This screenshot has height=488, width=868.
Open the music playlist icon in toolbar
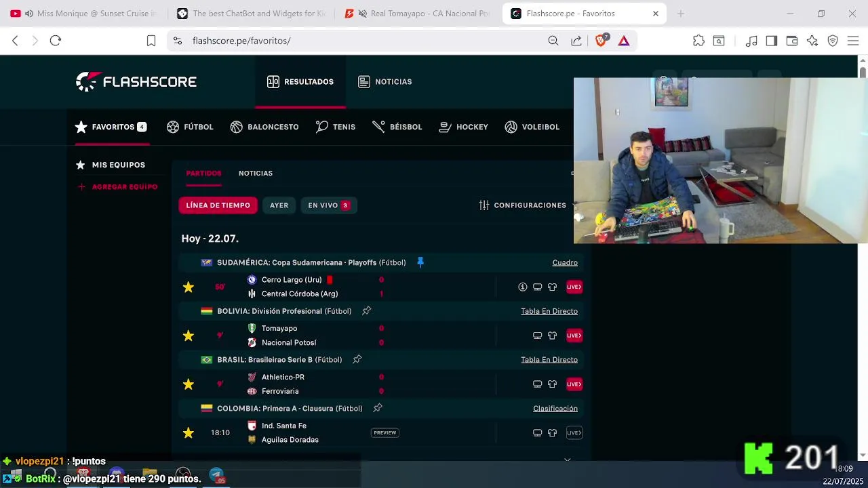(x=751, y=41)
